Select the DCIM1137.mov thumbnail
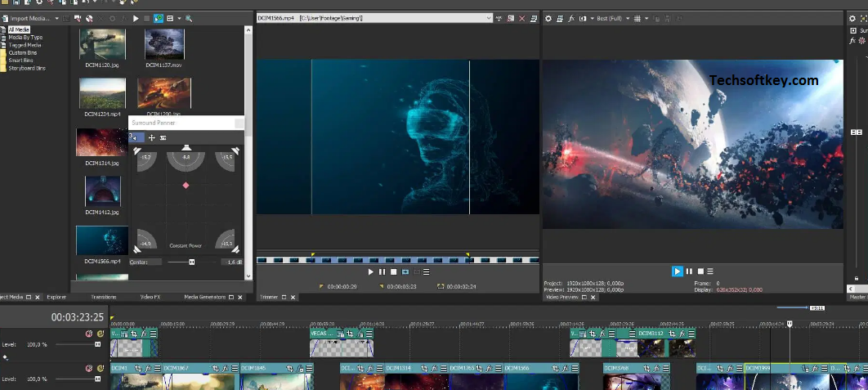Image resolution: width=868 pixels, height=390 pixels. tap(163, 44)
